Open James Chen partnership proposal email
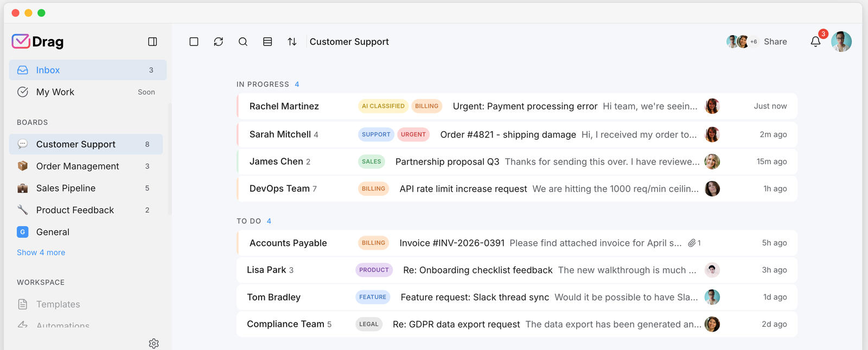868x350 pixels. pos(517,161)
